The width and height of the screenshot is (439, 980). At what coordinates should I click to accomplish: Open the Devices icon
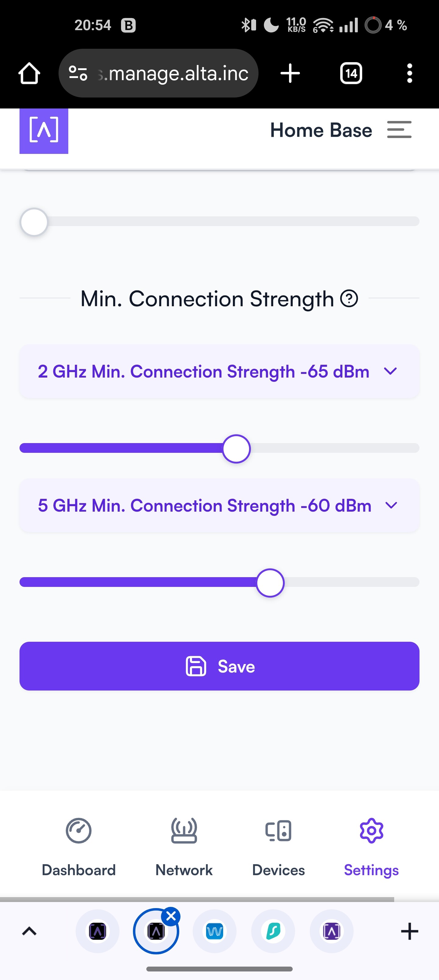(278, 830)
